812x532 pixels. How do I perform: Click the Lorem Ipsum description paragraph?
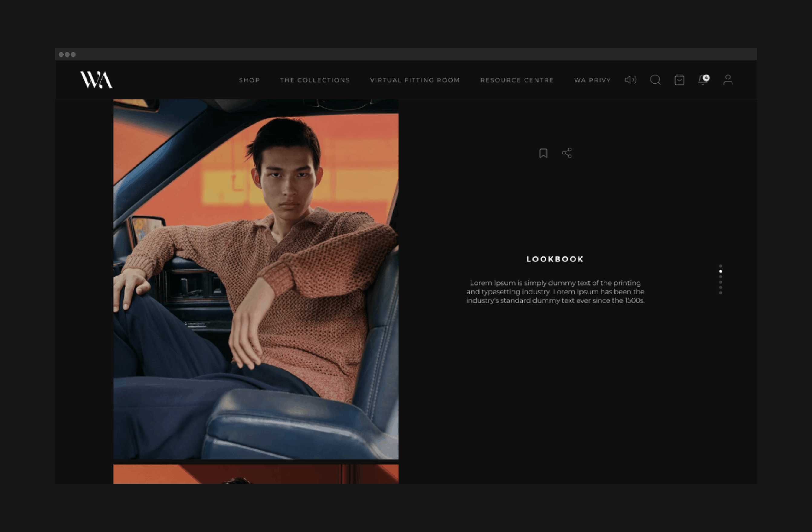[x=555, y=291]
